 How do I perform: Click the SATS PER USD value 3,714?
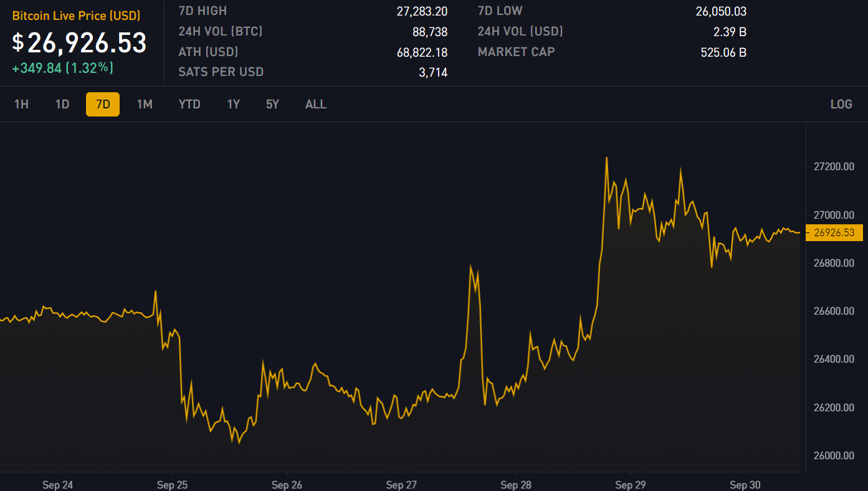click(x=432, y=72)
